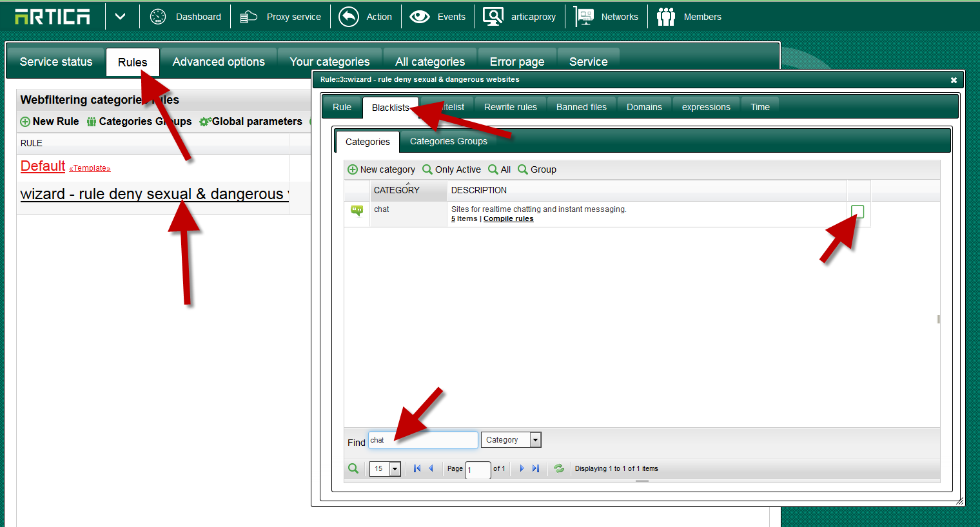The width and height of the screenshot is (980, 527).
Task: Open Your categories tab
Action: coord(329,62)
